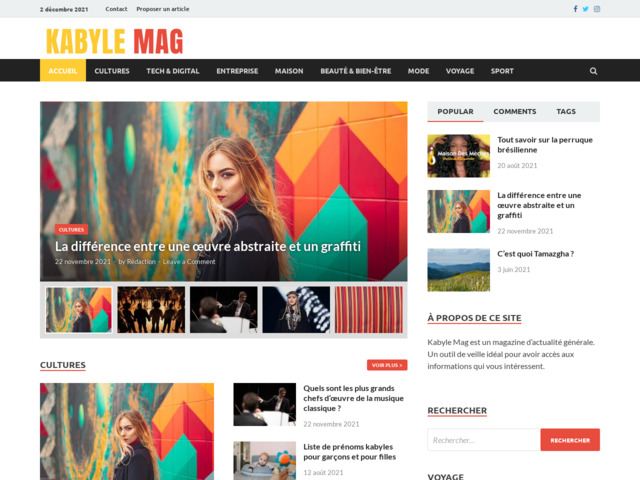Image resolution: width=640 pixels, height=480 pixels.
Task: Switch to the Tags tab
Action: (566, 111)
